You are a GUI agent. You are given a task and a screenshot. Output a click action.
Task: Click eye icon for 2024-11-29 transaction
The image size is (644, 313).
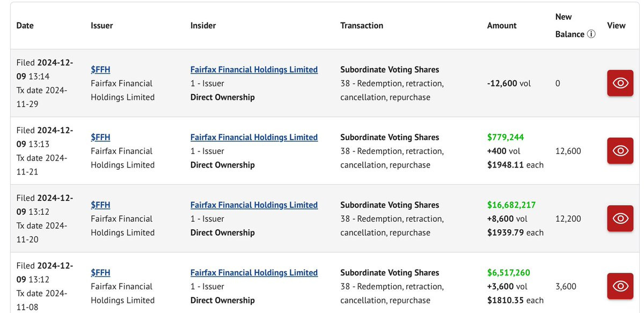[620, 83]
